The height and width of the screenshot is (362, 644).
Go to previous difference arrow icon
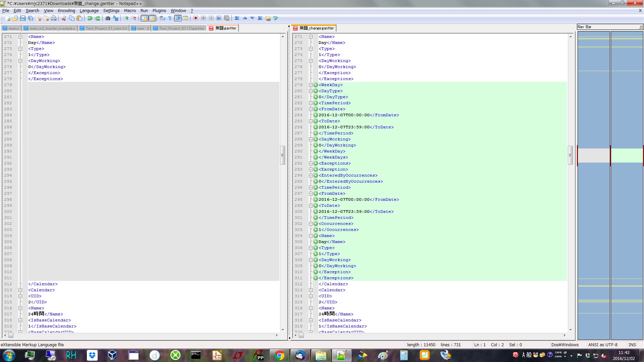245,18
